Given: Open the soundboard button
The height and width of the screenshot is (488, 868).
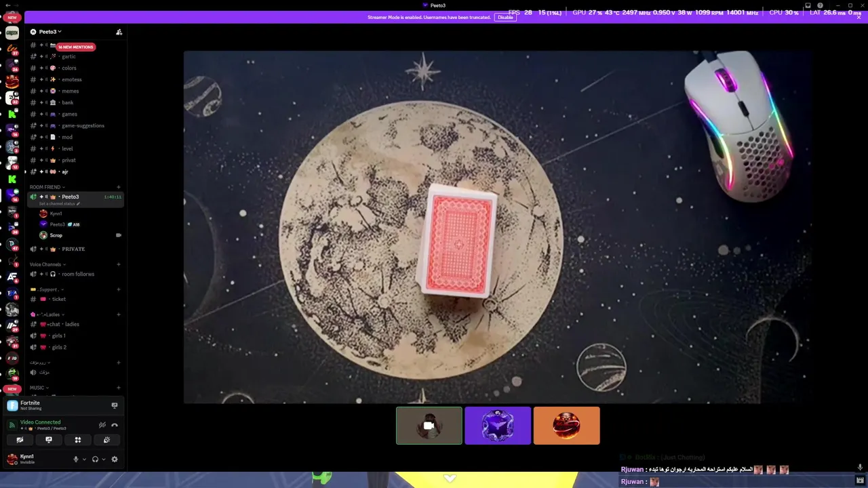Looking at the screenshot, I should [106, 440].
